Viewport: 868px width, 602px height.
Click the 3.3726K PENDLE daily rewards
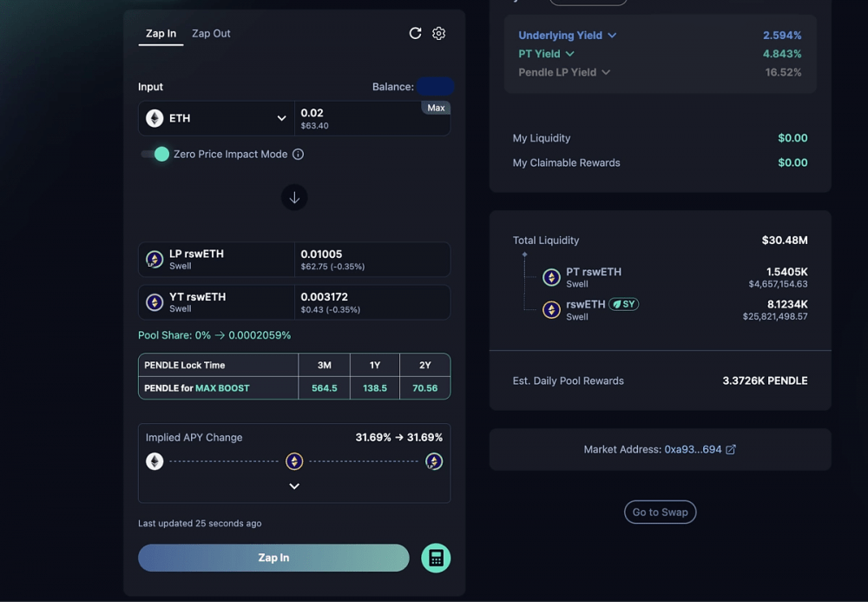pos(765,380)
